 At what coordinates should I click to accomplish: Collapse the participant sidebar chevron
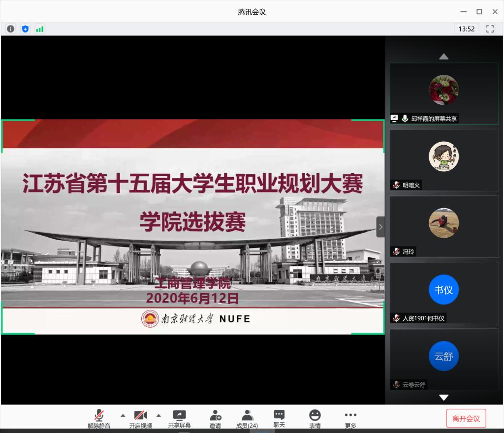380,227
